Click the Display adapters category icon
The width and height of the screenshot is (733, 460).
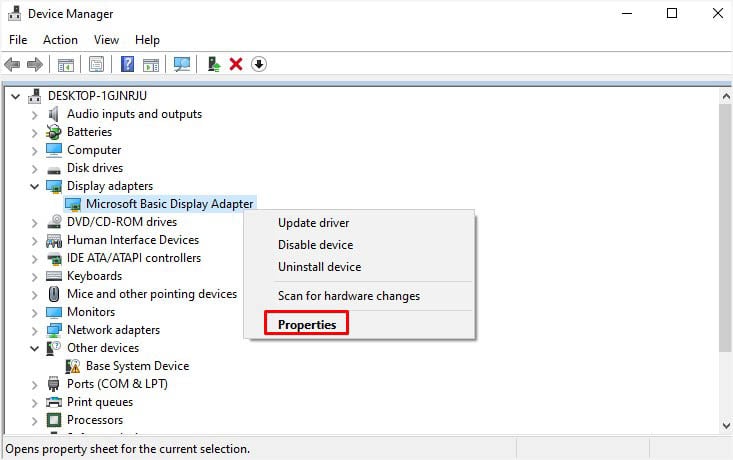pos(54,186)
